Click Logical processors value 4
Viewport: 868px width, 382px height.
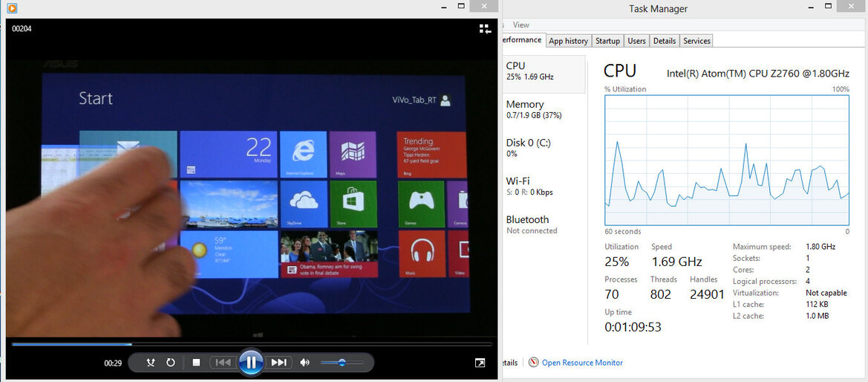808,281
